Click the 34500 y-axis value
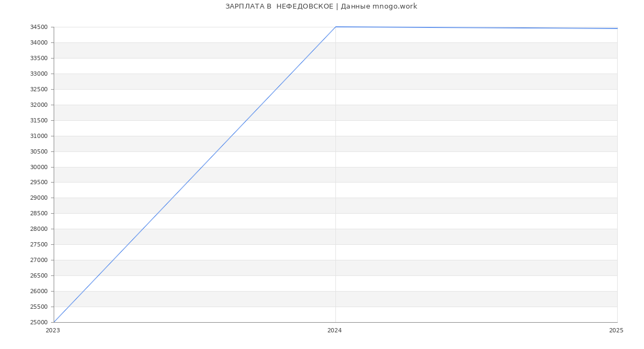 click(x=39, y=27)
